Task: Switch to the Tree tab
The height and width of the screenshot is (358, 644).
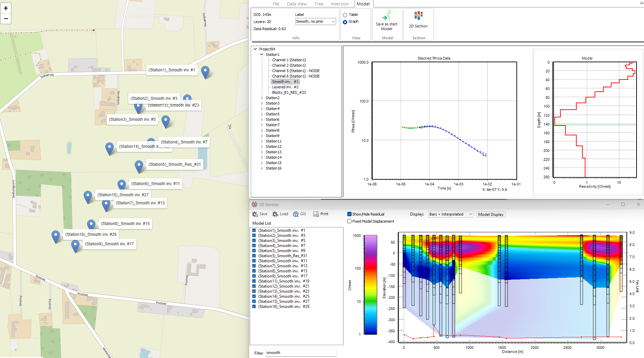Action: click(x=319, y=4)
